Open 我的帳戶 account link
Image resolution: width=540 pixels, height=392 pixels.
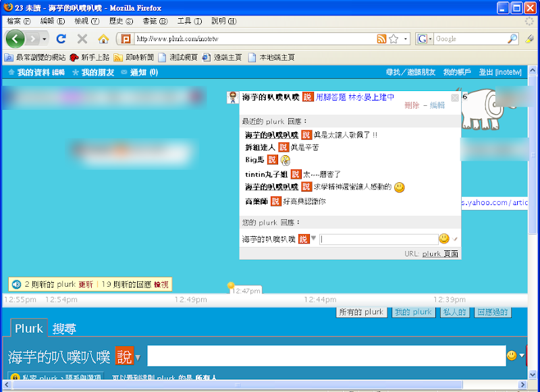click(x=457, y=72)
